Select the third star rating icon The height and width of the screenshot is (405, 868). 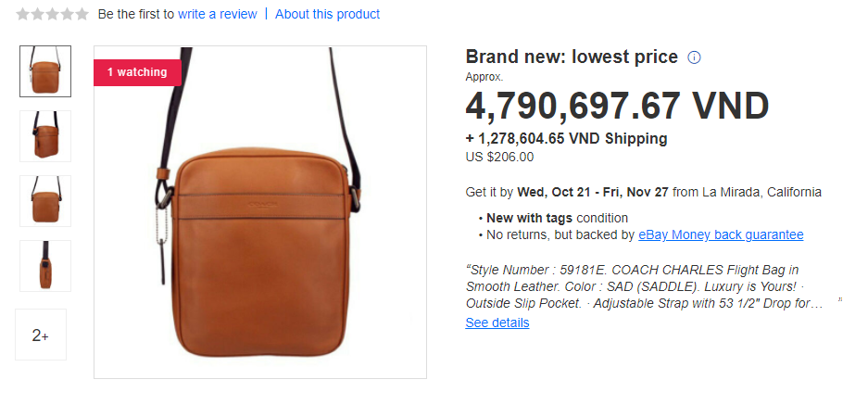pyautogui.click(x=52, y=14)
